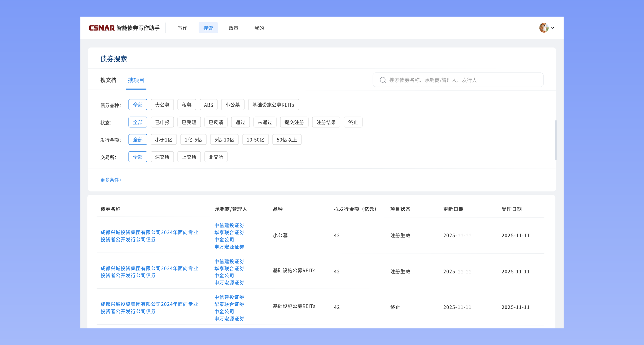Filter bond type by 大公募
The height and width of the screenshot is (345, 644).
[x=162, y=105]
